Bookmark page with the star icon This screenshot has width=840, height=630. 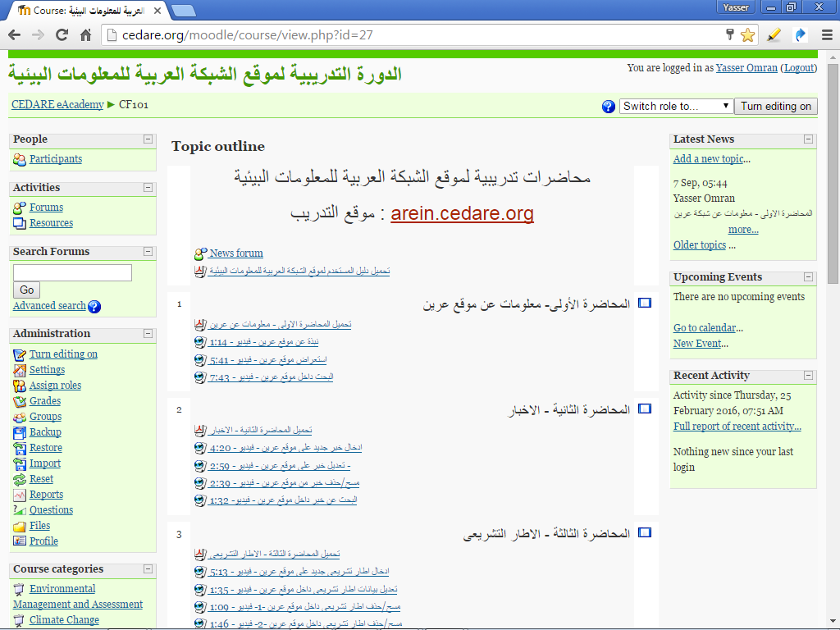(747, 34)
